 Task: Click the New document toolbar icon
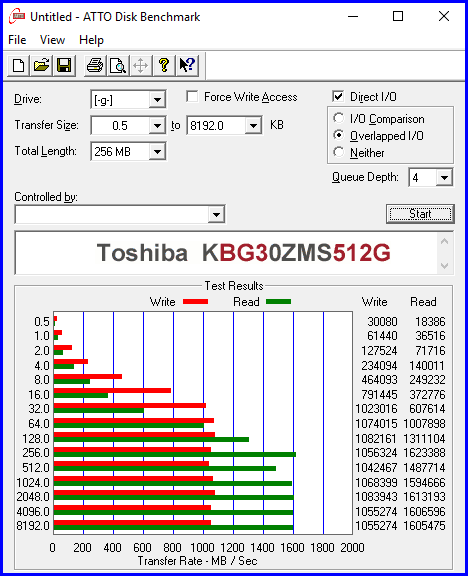point(18,66)
